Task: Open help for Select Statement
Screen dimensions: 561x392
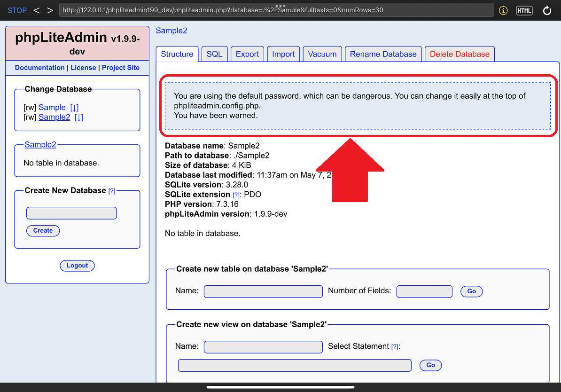Action: tap(395, 347)
